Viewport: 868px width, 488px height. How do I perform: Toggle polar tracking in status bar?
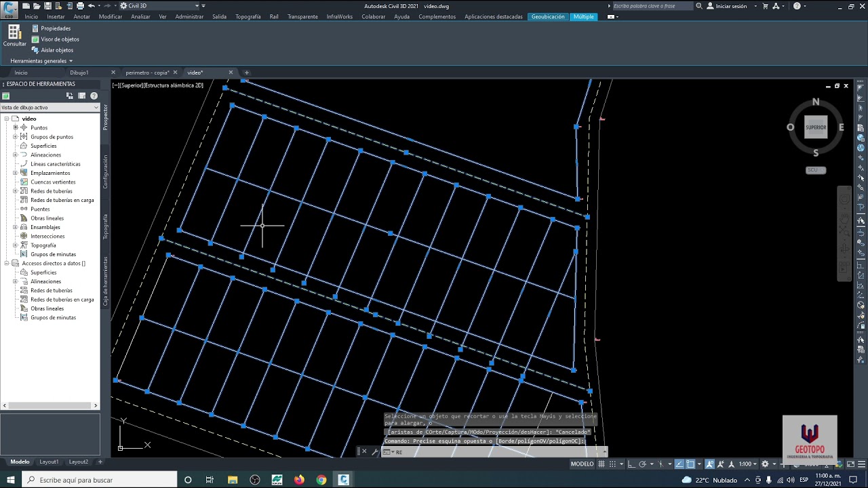pyautogui.click(x=643, y=464)
